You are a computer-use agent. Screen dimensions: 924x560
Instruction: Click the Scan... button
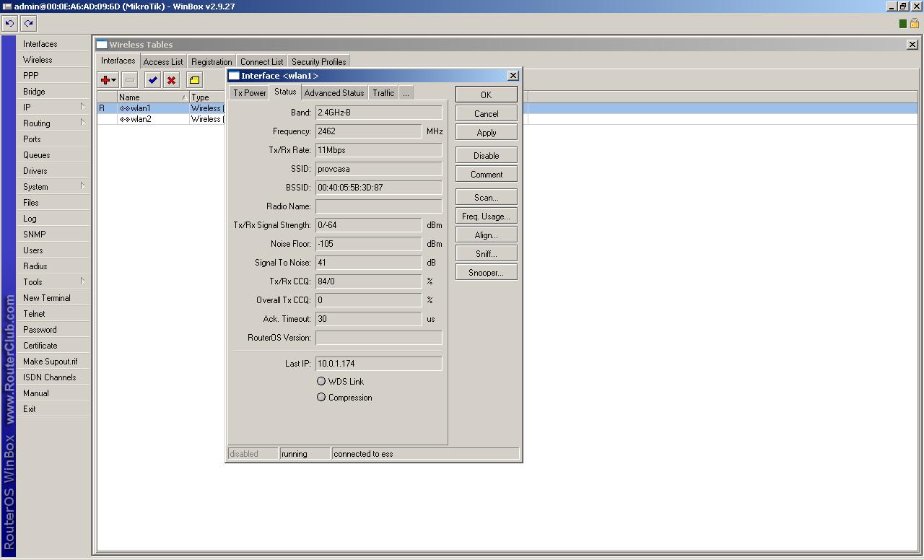pyautogui.click(x=487, y=197)
